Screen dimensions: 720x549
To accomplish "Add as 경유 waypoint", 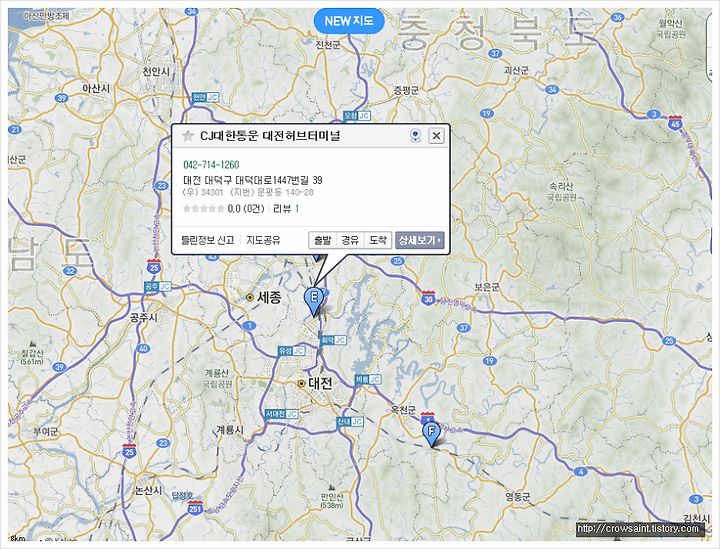I will [350, 240].
